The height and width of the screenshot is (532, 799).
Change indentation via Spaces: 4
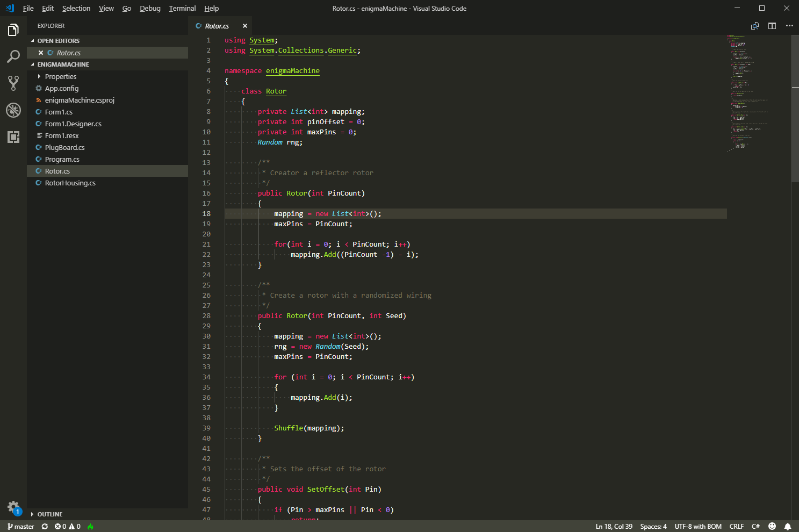653,527
